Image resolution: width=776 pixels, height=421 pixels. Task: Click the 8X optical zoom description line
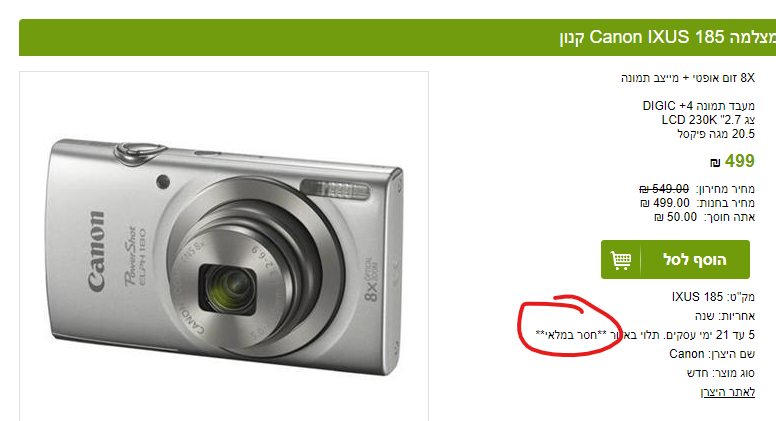[688, 78]
